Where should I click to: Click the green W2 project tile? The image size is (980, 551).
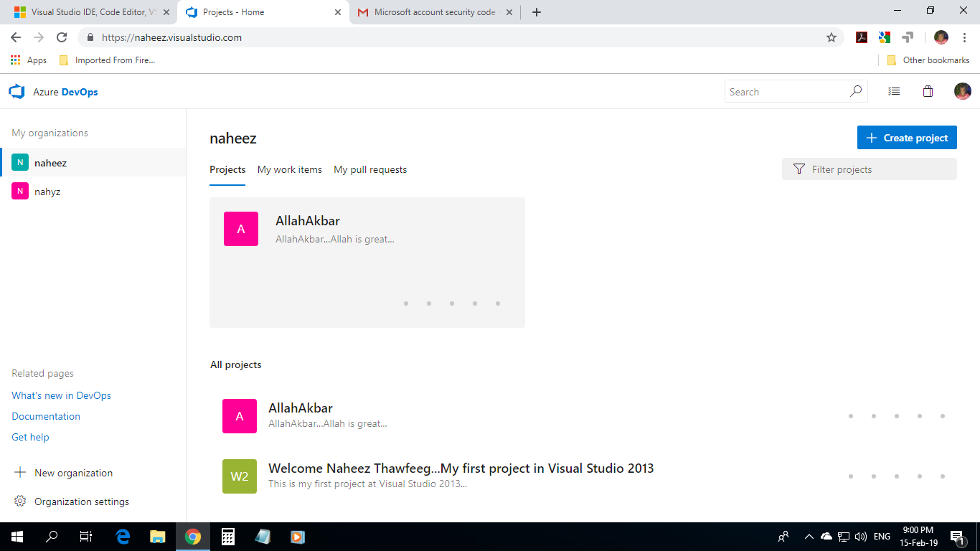pyautogui.click(x=240, y=476)
